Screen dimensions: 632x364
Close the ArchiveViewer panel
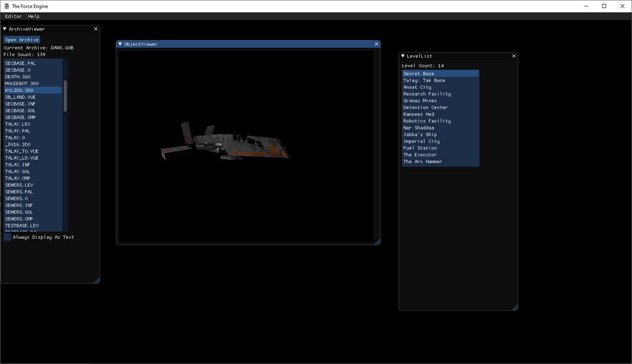96,29
